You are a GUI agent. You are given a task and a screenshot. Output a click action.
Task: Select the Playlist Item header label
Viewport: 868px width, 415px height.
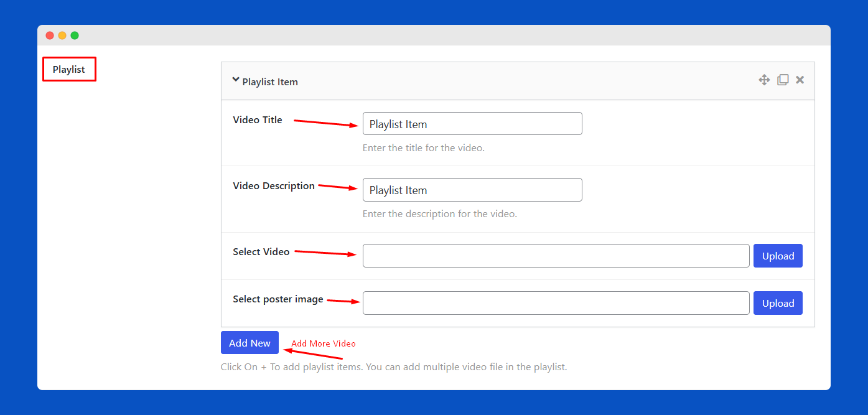coord(270,82)
